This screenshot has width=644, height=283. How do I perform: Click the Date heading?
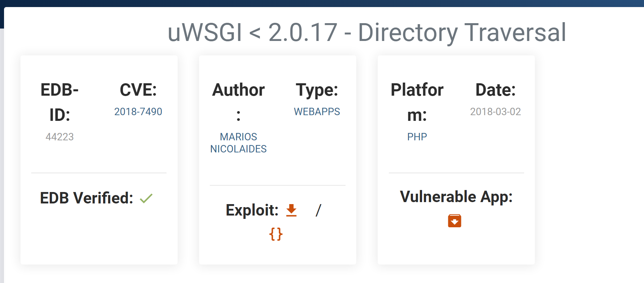pos(495,90)
